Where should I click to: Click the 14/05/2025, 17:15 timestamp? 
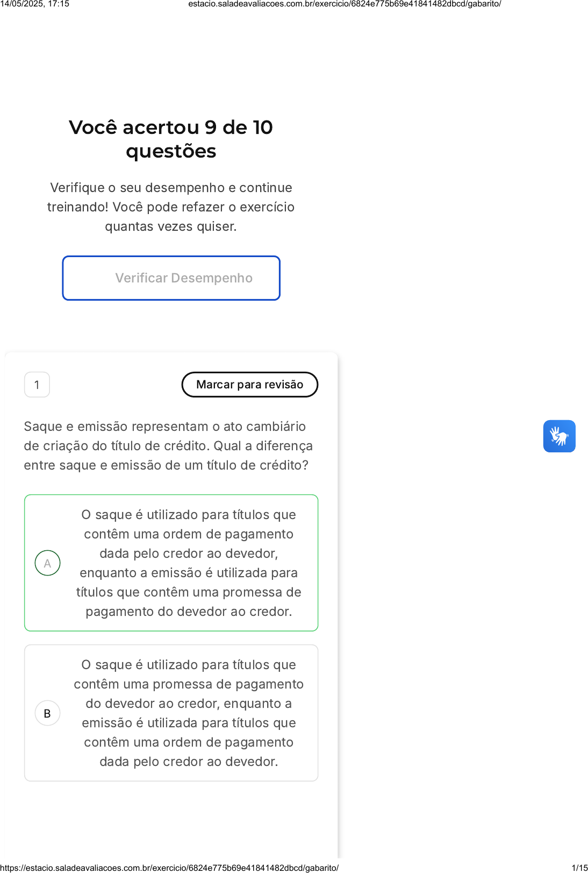point(35,4)
